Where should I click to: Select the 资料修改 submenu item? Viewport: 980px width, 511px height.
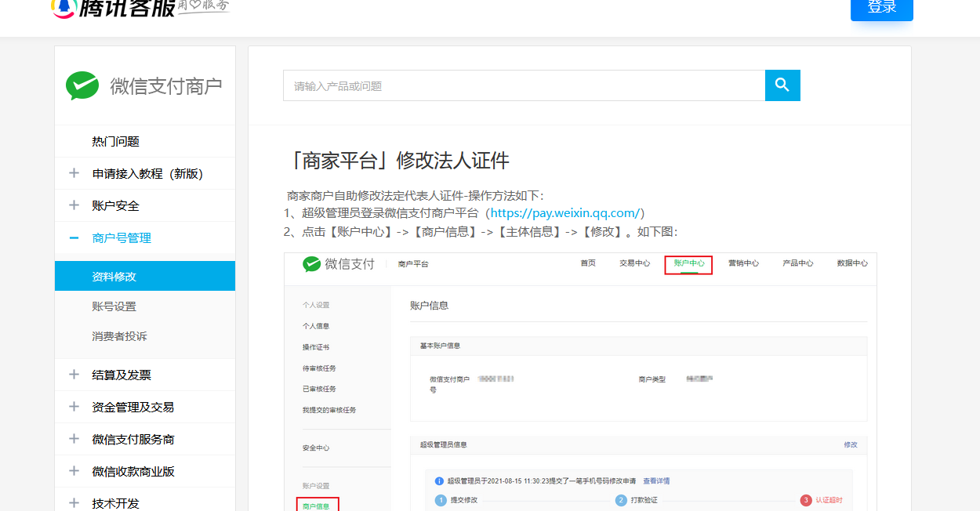145,276
